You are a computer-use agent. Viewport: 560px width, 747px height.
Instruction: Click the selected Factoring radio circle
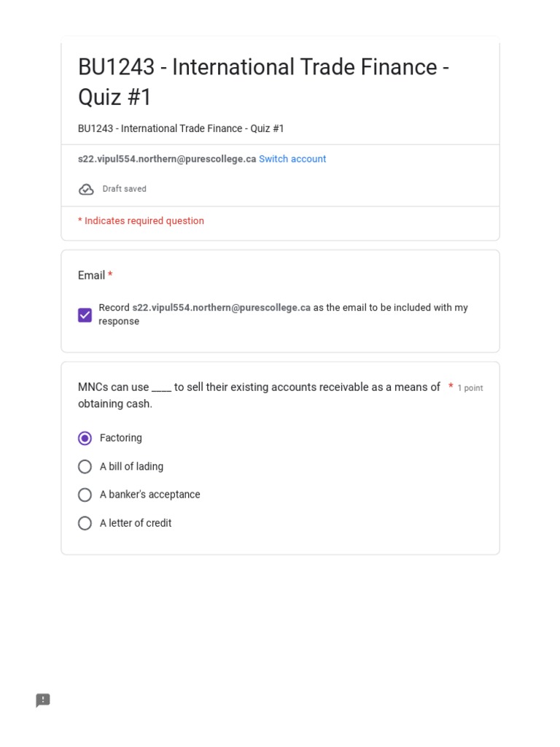pyautogui.click(x=85, y=438)
